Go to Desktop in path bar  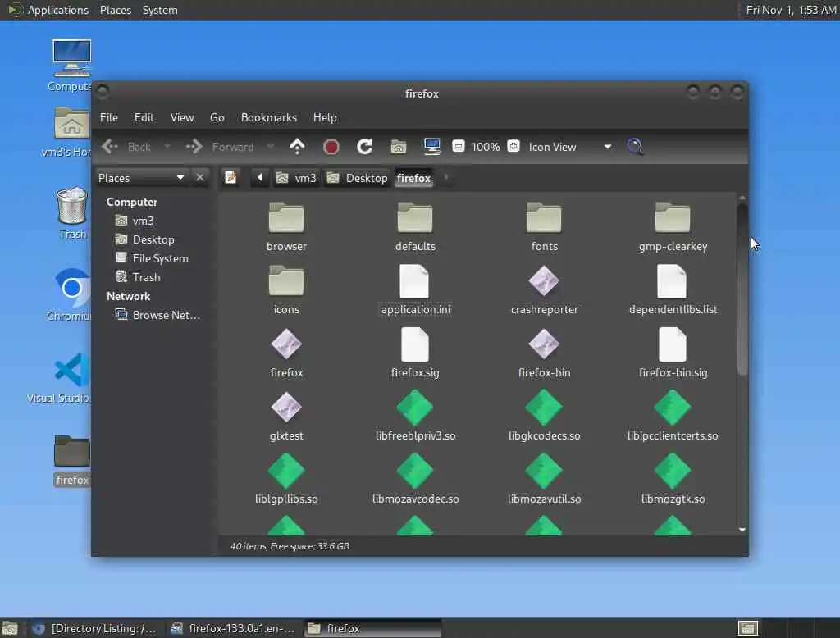pos(357,178)
